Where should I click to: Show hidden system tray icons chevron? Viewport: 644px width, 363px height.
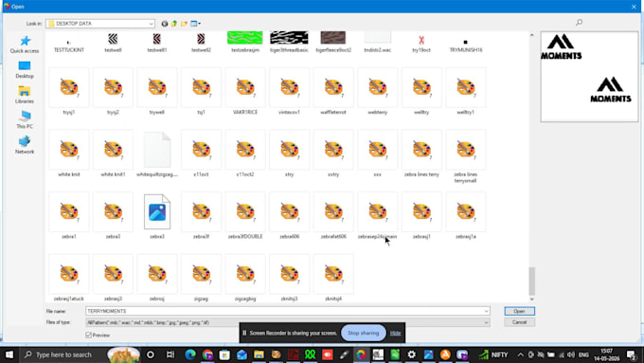(x=520, y=354)
